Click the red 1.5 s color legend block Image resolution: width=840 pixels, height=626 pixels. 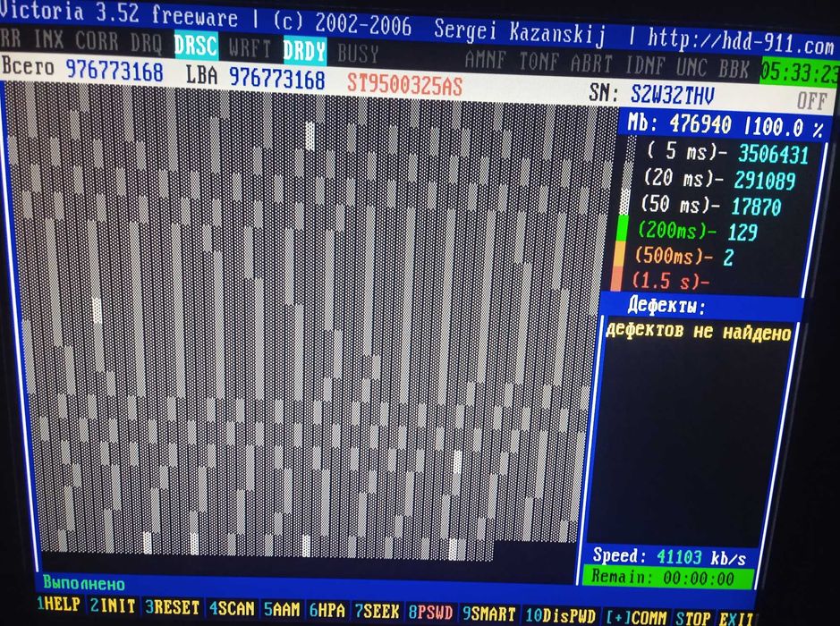point(616,279)
